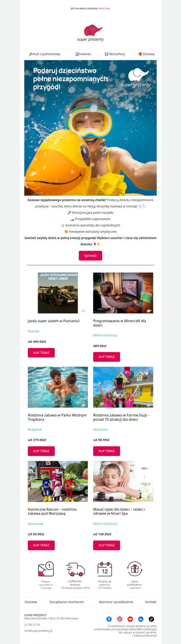Click the email voucher envelope icon
181x644 pixels.
46,569
